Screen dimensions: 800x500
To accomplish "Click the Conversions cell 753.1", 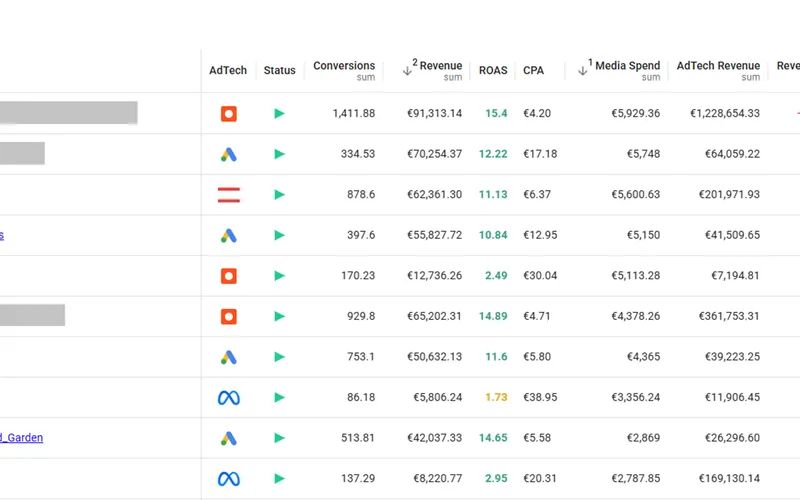I will (x=361, y=357).
